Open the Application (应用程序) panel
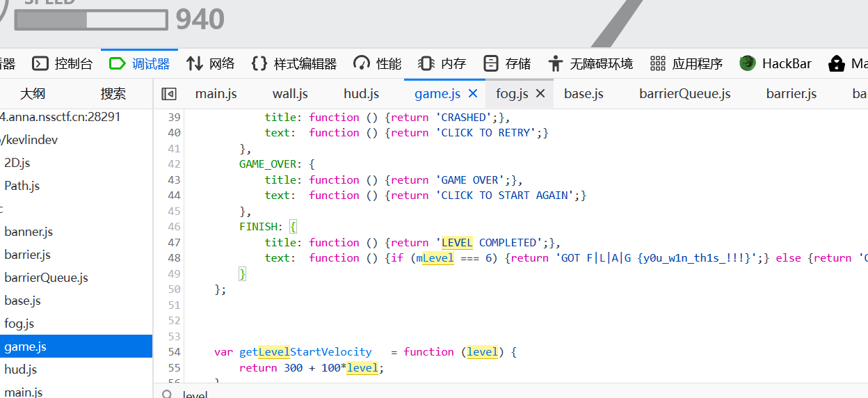 (686, 64)
